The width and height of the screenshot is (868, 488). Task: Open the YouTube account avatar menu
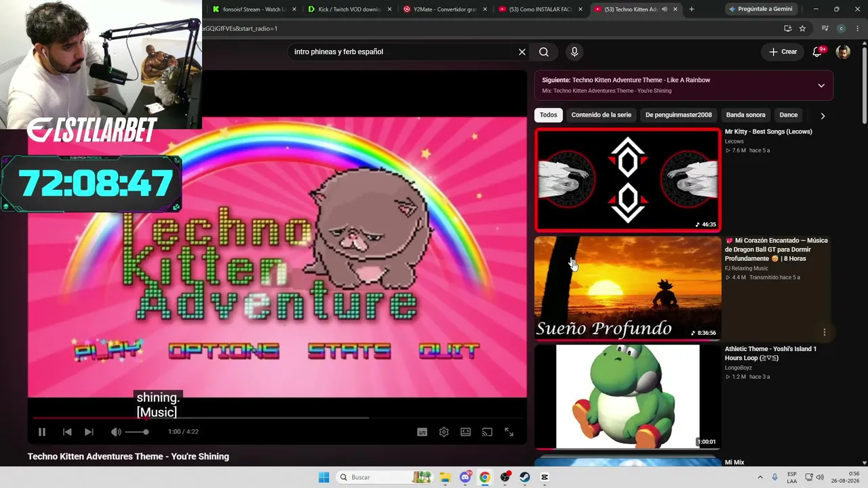tap(843, 52)
